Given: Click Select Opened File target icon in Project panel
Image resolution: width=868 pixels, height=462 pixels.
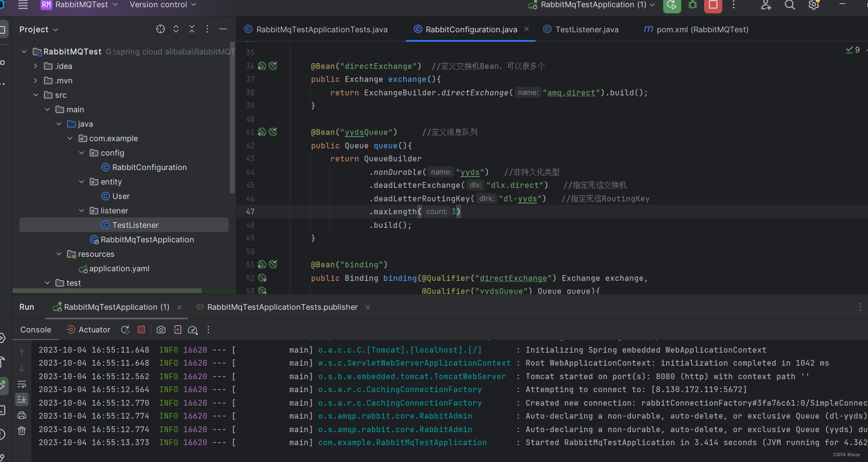Looking at the screenshot, I should 161,29.
